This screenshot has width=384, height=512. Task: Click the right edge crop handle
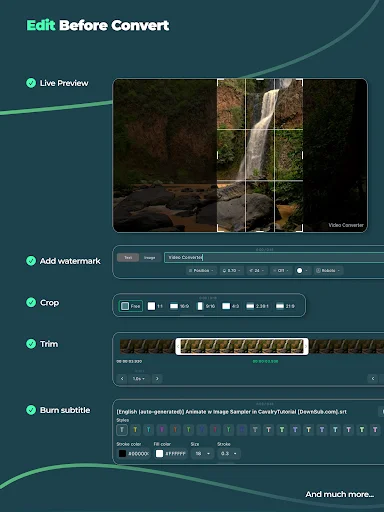[302, 155]
